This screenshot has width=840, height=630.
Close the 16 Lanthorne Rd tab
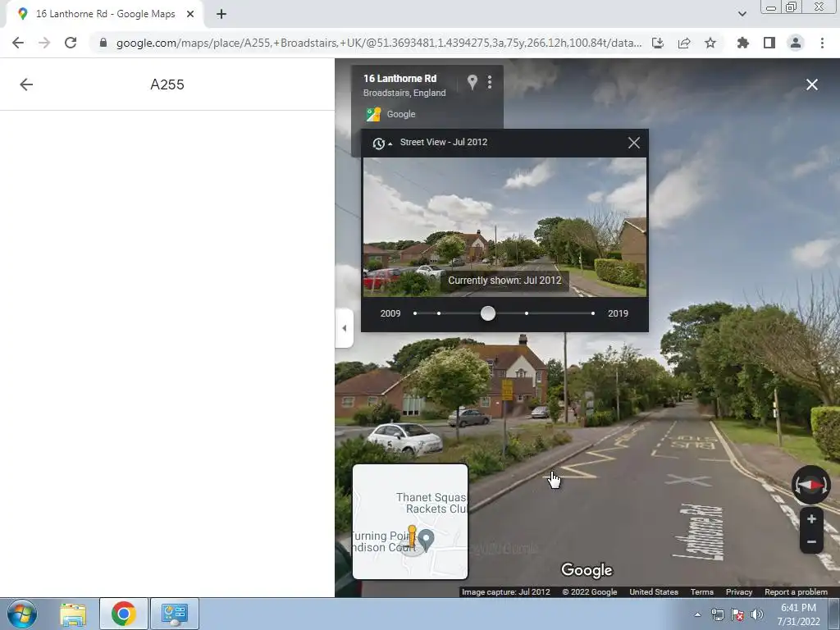[x=190, y=15]
